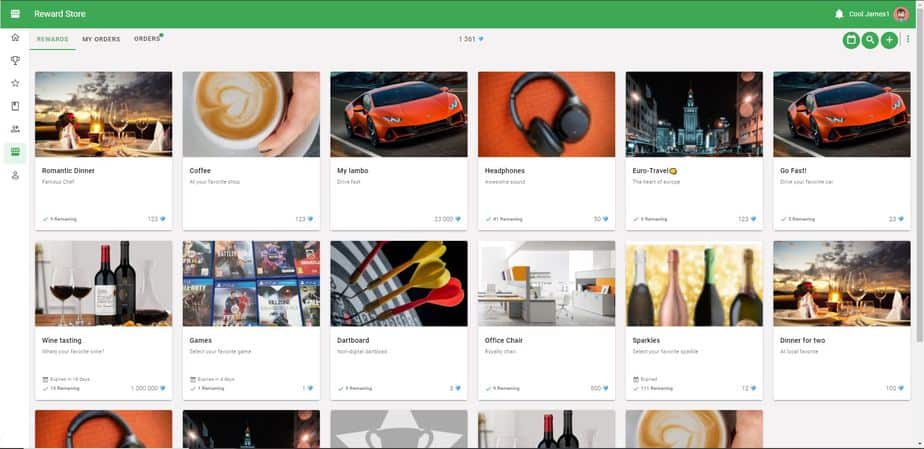This screenshot has width=924, height=449.
Task: Open the people icon in sidebar
Action: [x=15, y=129]
